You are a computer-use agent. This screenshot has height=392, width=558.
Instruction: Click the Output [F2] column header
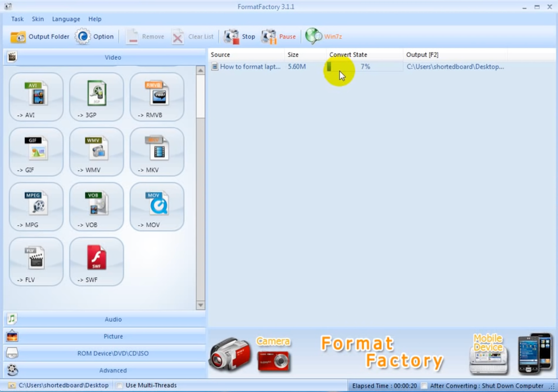pos(455,55)
